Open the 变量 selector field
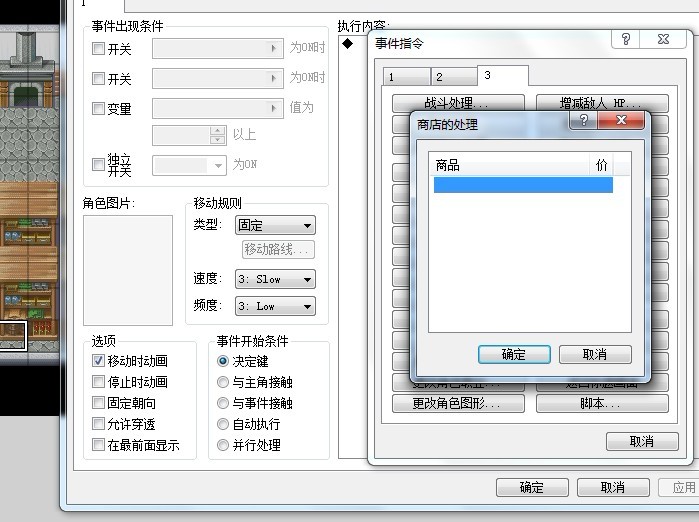Screen dimensions: 699x522 click(218, 108)
